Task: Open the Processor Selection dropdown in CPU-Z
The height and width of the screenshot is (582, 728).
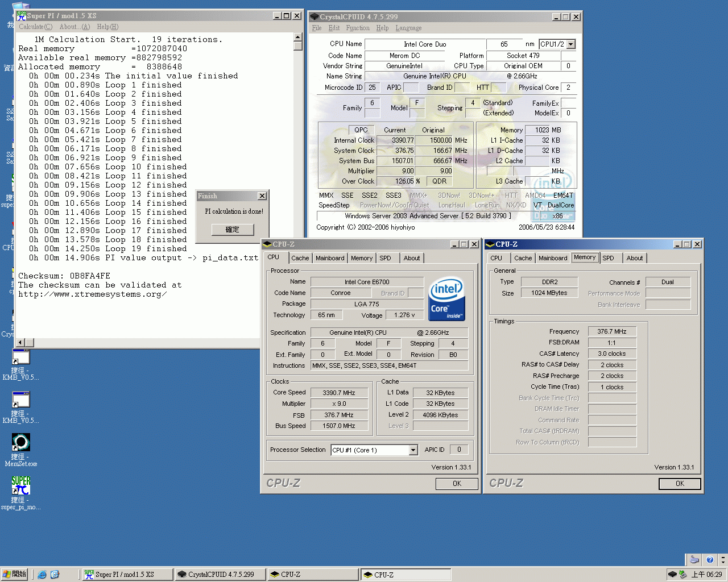Action: [414, 450]
